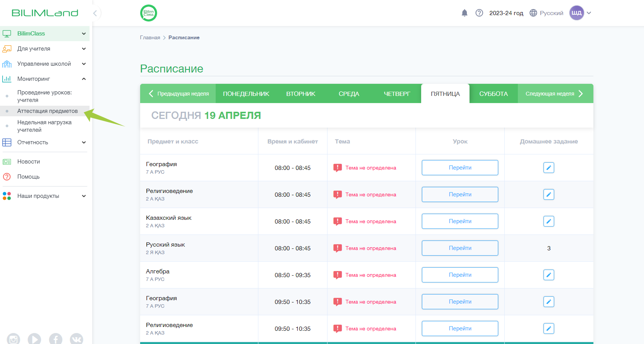Edit homework for Религиоведение 08:00 lesson
644x344 pixels.
[x=548, y=194]
